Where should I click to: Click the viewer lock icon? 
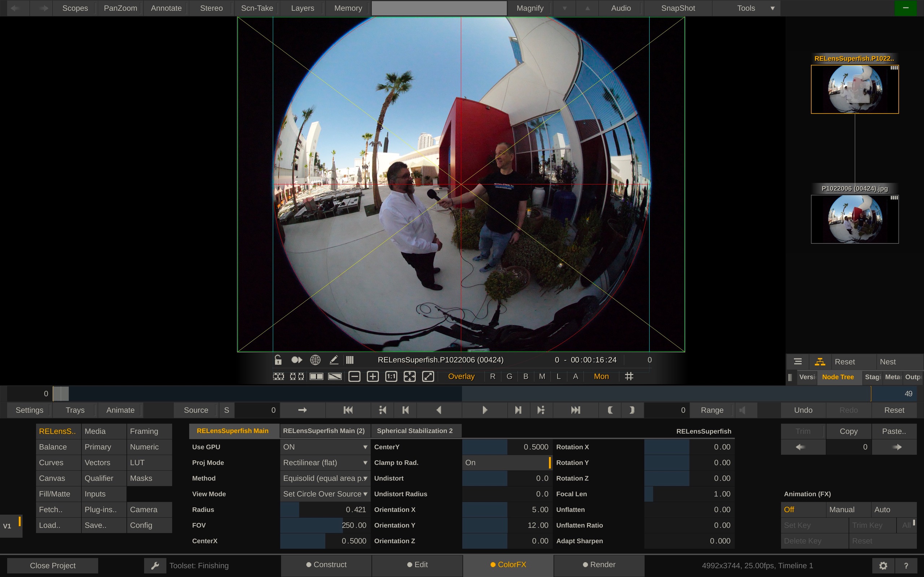click(278, 360)
